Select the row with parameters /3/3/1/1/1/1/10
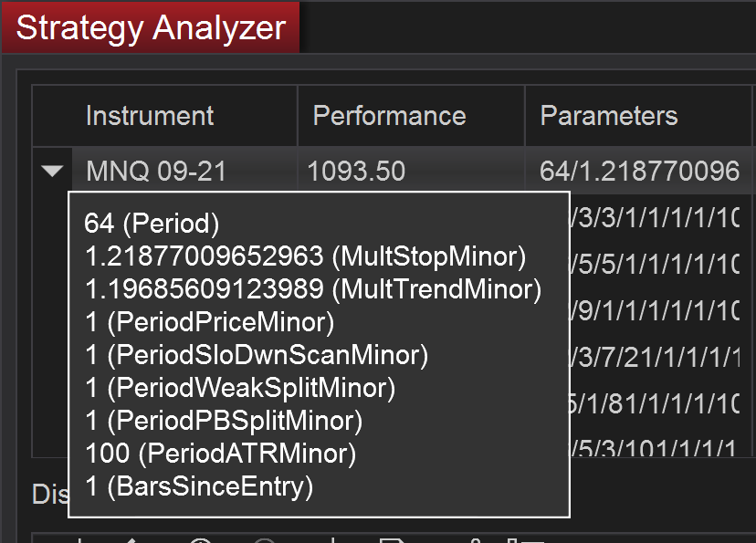 [x=655, y=218]
